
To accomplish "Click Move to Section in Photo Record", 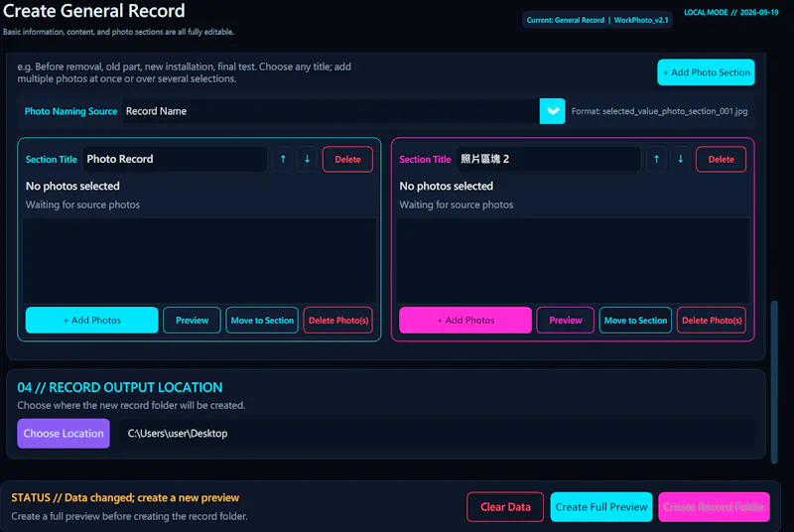I will 262,320.
